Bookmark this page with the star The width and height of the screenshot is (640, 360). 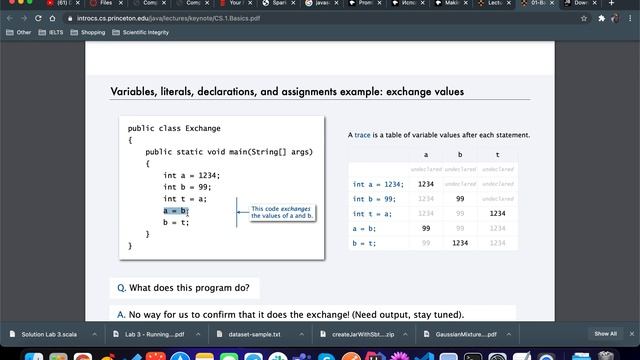pyautogui.click(x=584, y=18)
